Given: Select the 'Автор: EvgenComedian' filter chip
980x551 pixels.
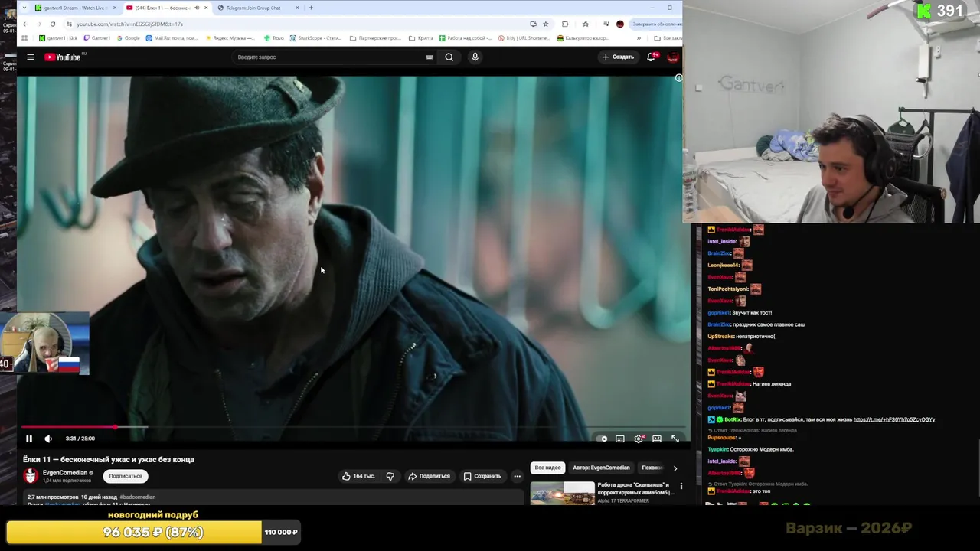Looking at the screenshot, I should coord(601,468).
